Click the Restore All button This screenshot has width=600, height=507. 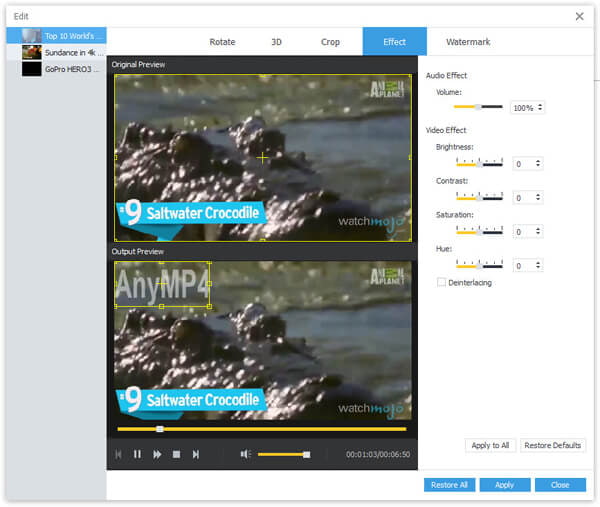(x=449, y=485)
